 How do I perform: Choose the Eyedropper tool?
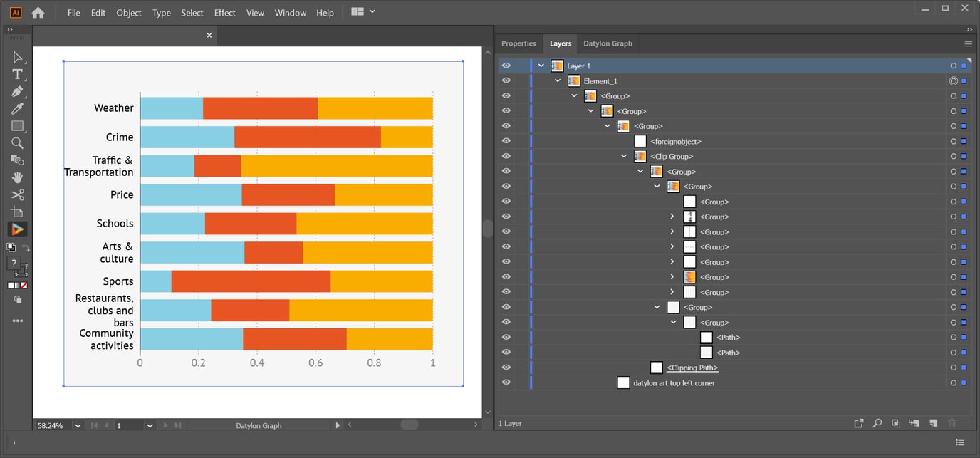click(16, 108)
